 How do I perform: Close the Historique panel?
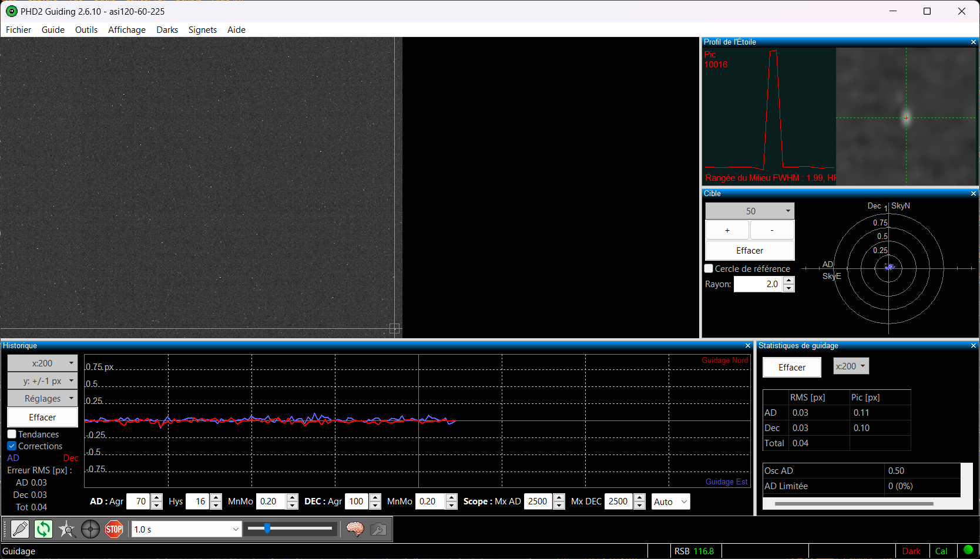[747, 346]
